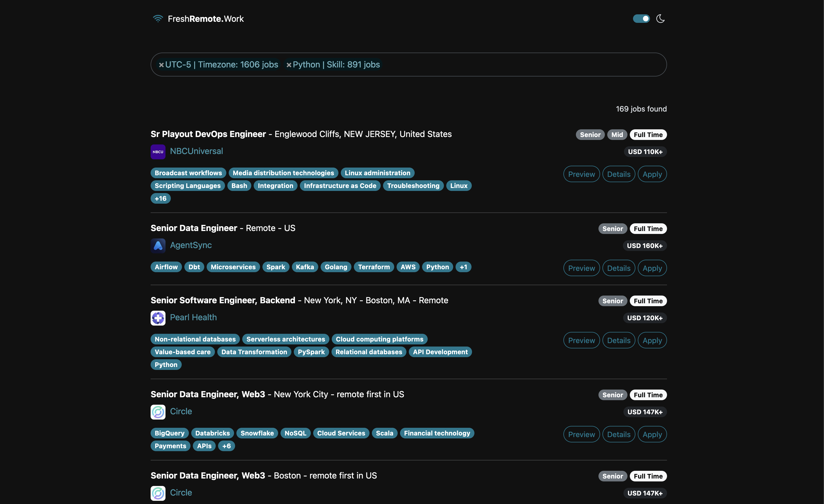Screen dimensions: 824x504
Task: Click the FreshRemote wifi logo icon
Action: click(x=158, y=19)
